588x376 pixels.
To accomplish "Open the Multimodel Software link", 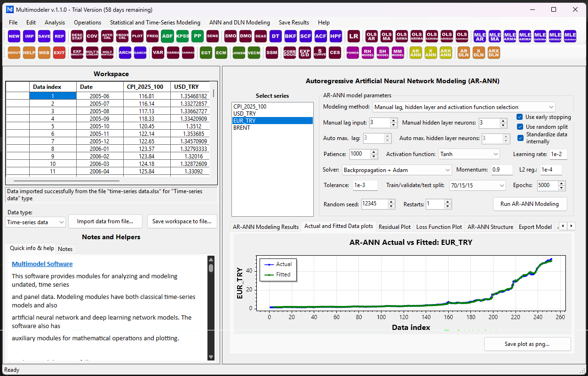I will 42,264.
